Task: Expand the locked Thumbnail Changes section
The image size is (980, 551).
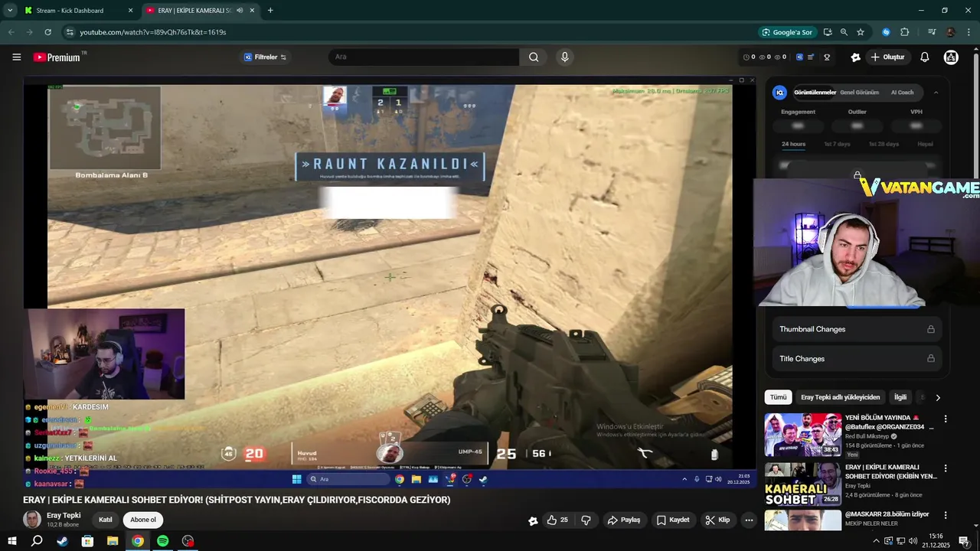Action: point(857,329)
